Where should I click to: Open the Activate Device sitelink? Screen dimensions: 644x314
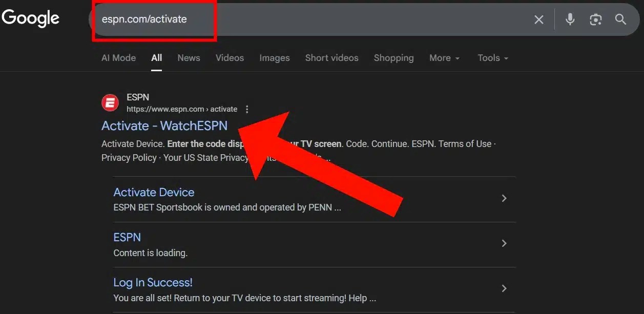coord(154,192)
